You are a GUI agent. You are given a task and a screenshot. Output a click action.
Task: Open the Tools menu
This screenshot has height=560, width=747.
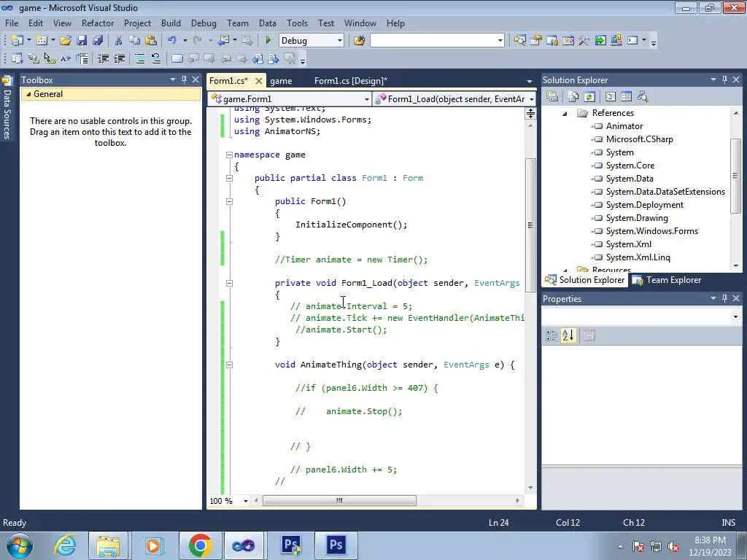[x=298, y=23]
